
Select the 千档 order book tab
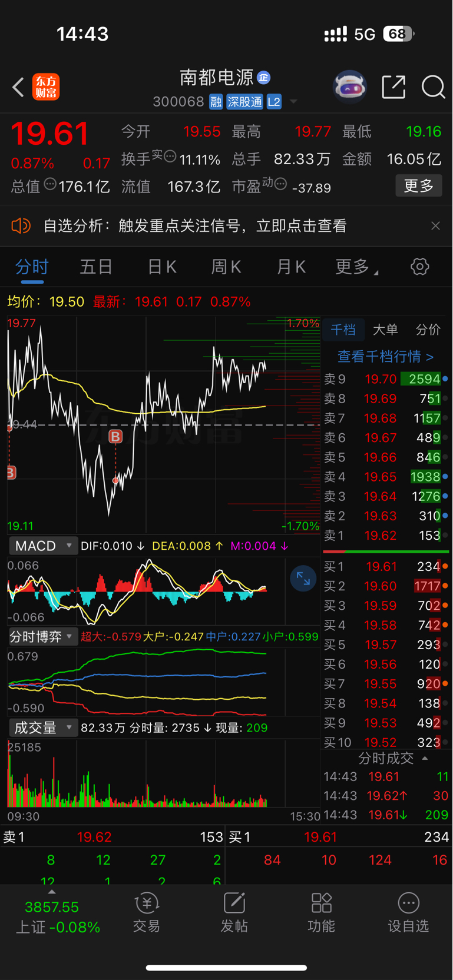click(x=343, y=330)
